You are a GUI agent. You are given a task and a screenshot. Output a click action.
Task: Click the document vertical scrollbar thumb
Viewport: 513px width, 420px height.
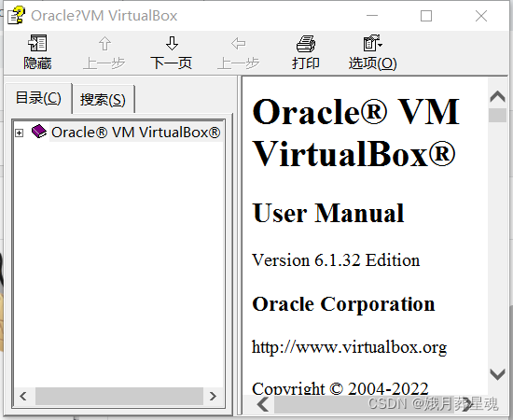(498, 116)
